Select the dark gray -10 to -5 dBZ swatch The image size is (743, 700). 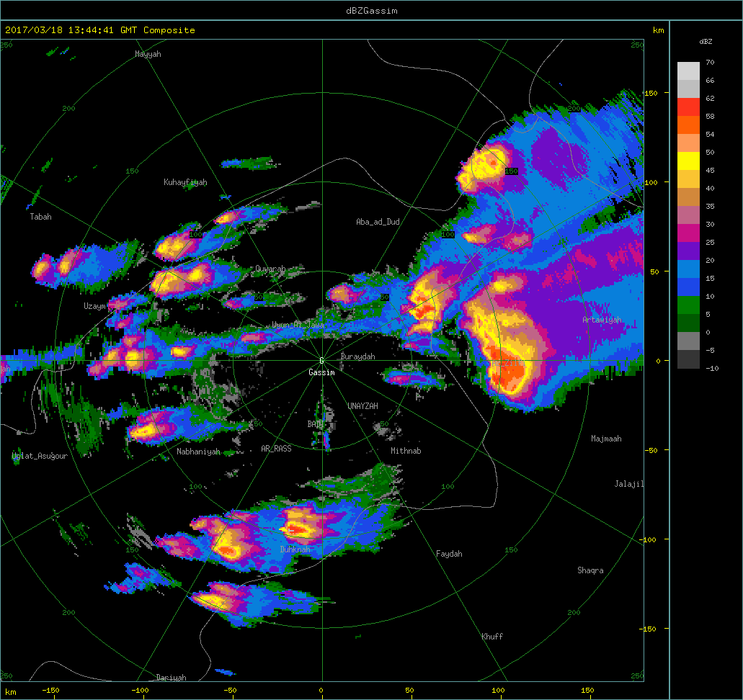(x=688, y=359)
